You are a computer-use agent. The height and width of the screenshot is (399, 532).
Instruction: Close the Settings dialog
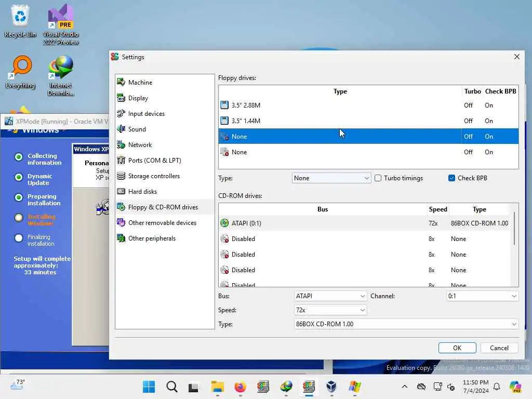tap(517, 57)
